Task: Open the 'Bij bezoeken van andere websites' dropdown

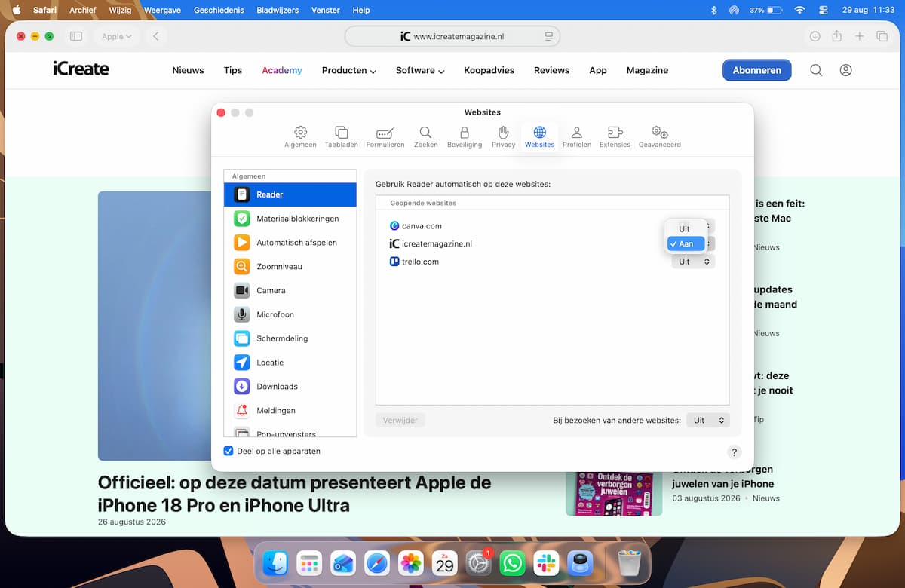Action: [x=707, y=420]
